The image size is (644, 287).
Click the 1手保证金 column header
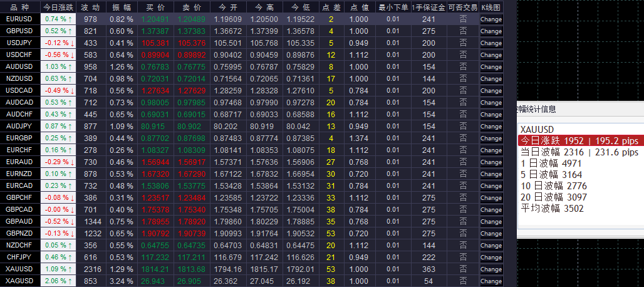click(428, 7)
